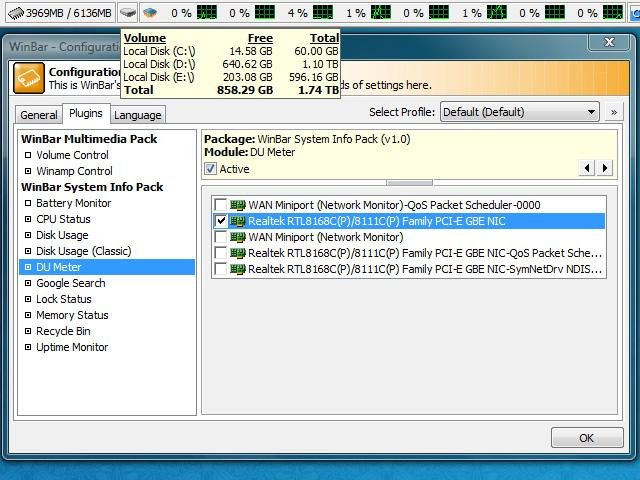Select Uptime Monitor plugin
Screen dimensions: 640x480
click(x=72, y=347)
